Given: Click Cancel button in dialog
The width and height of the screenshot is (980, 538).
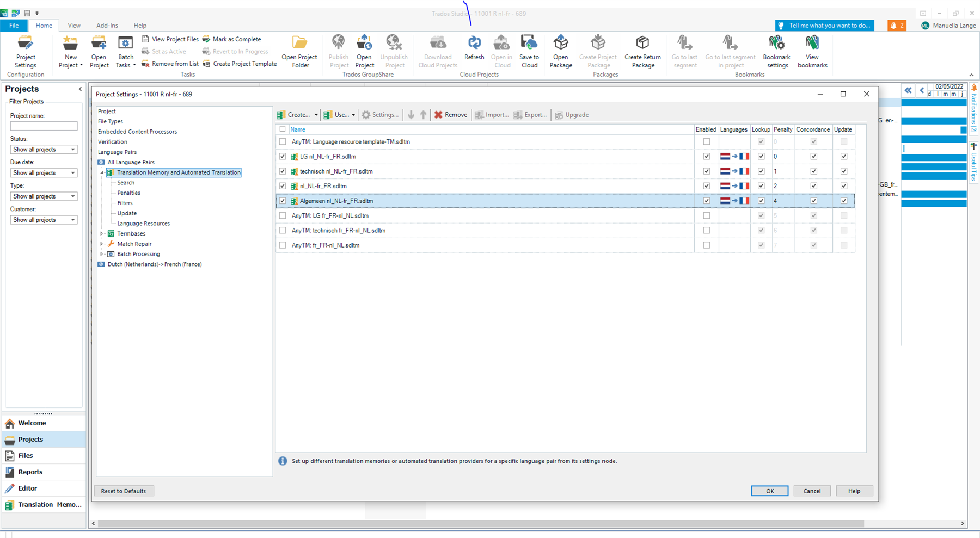Looking at the screenshot, I should pos(812,491).
